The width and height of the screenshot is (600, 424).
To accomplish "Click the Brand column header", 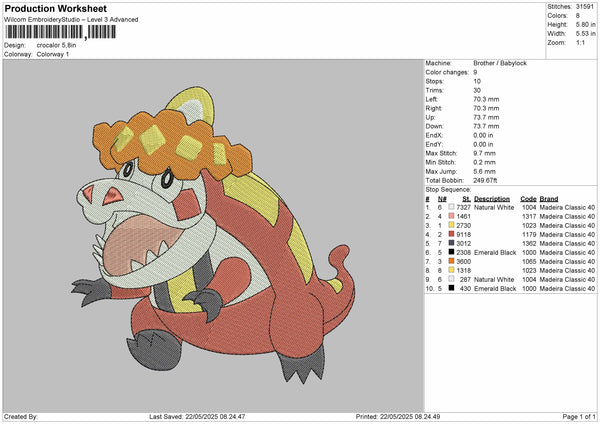I will click(549, 199).
